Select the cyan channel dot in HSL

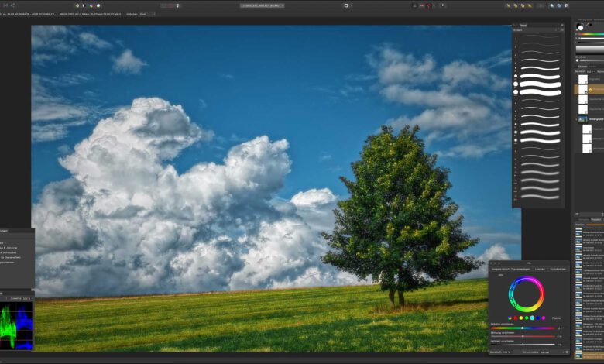[532, 318]
